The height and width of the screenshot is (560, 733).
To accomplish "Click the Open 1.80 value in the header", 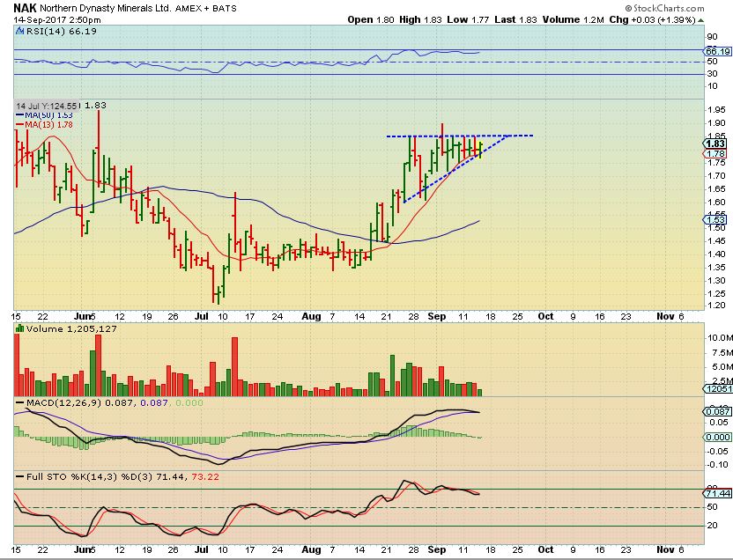I will pos(372,19).
